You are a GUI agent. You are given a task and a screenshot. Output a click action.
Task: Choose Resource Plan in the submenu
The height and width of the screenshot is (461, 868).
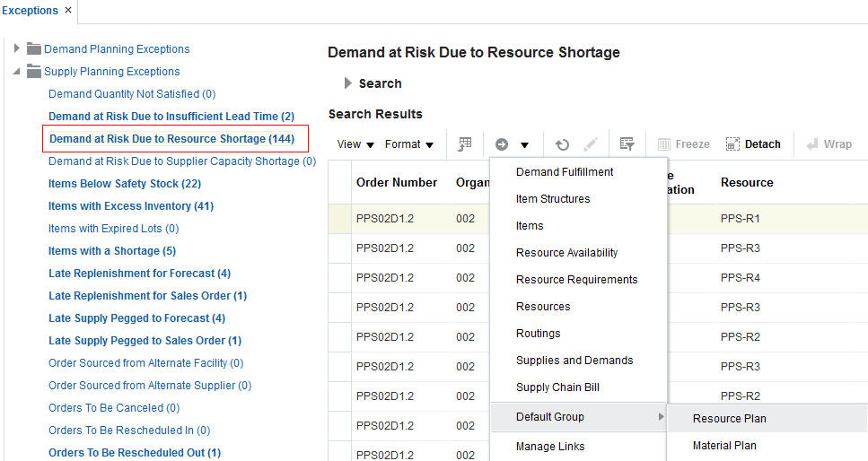(729, 419)
